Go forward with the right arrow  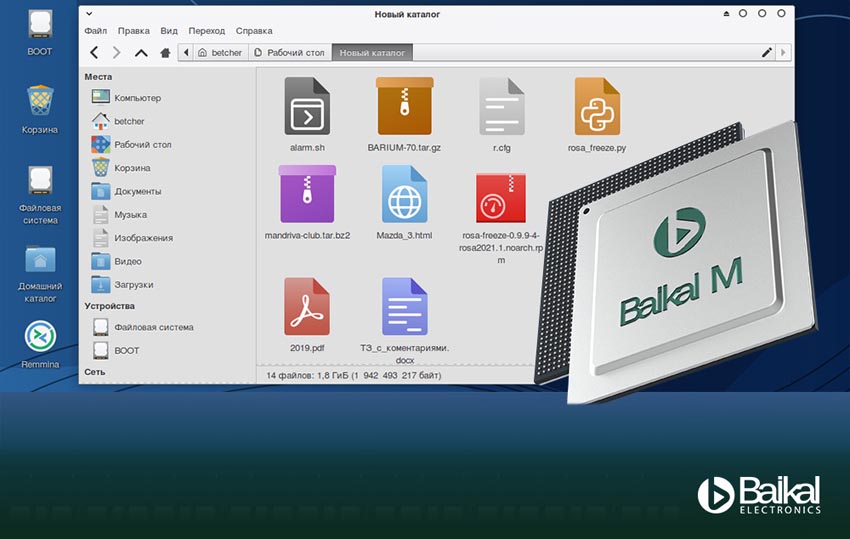[x=117, y=53]
